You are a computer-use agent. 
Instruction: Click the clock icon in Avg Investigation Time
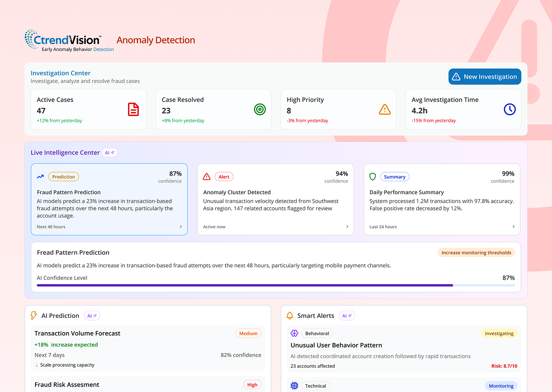(509, 110)
